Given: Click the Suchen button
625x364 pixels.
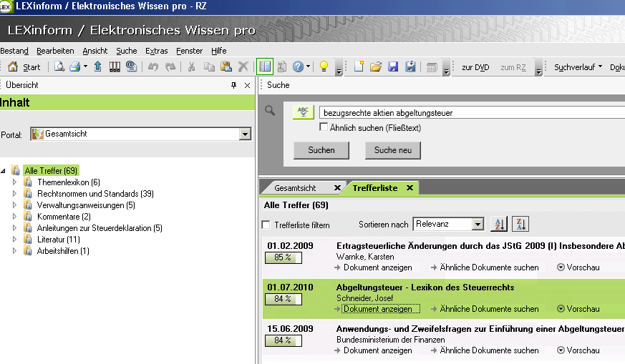Looking at the screenshot, I should coord(321,150).
